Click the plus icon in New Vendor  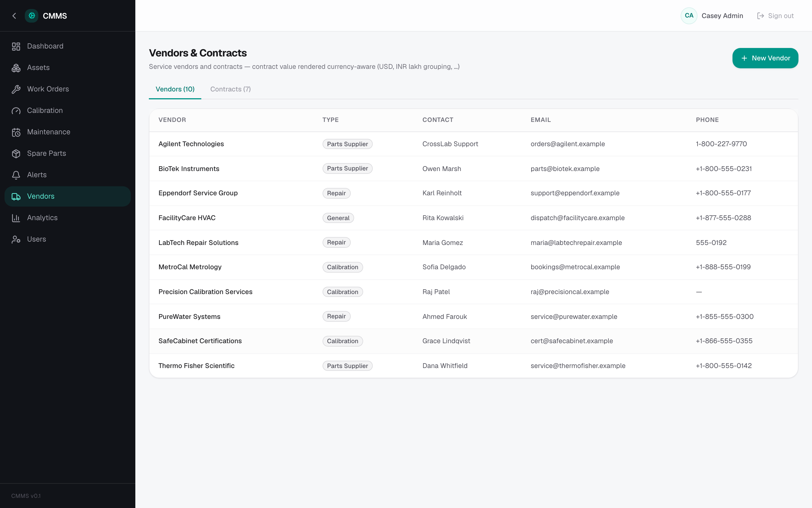pyautogui.click(x=744, y=58)
